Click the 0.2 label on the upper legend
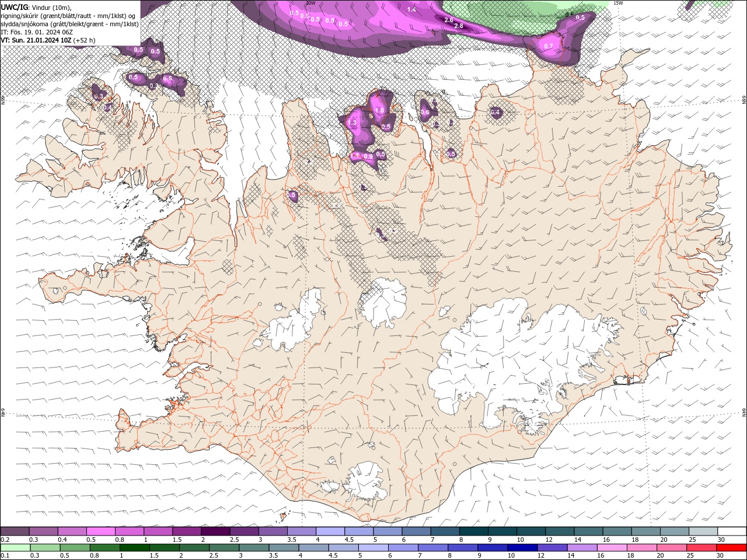The height and width of the screenshot is (560, 747). pyautogui.click(x=5, y=540)
